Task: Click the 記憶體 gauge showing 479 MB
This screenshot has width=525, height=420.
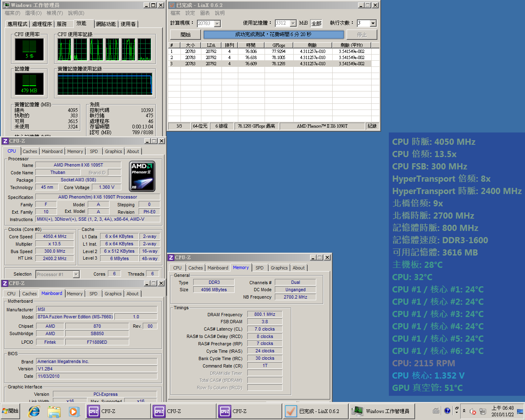Action: 29,84
